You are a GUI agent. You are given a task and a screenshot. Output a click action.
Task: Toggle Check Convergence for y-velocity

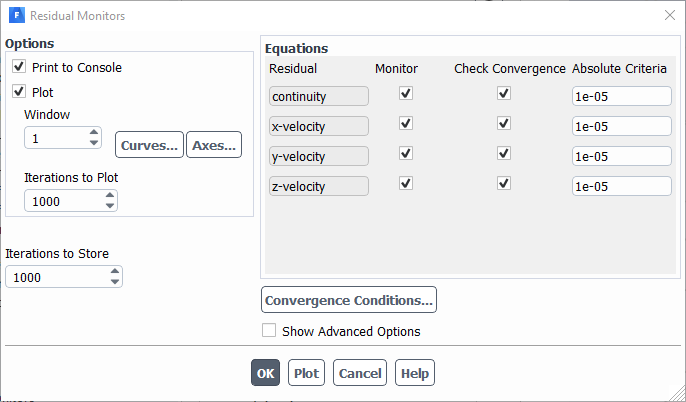(504, 154)
